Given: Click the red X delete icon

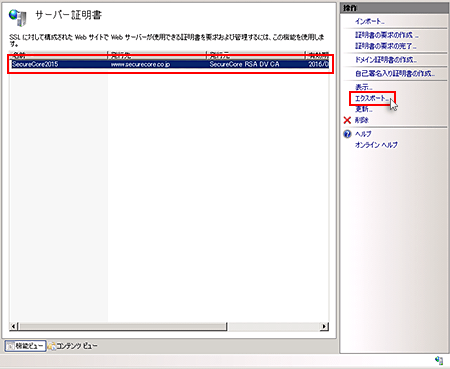Looking at the screenshot, I should (x=347, y=120).
